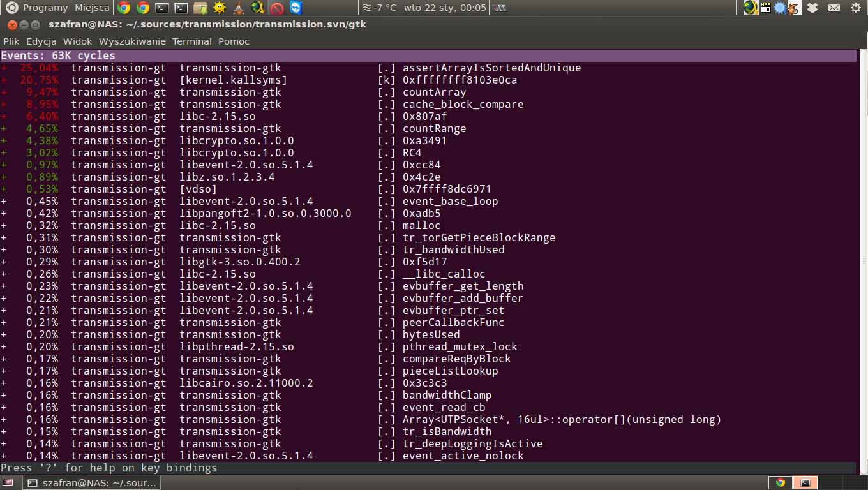
Task: Launch the yellow sun face application icon
Action: click(x=220, y=8)
